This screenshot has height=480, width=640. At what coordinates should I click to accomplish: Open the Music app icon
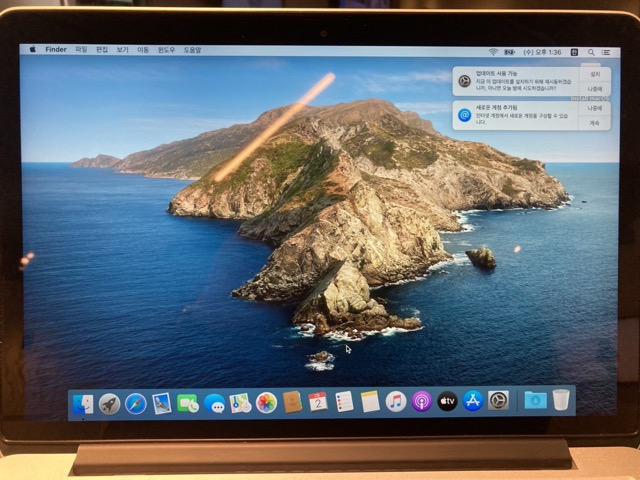tap(396, 402)
